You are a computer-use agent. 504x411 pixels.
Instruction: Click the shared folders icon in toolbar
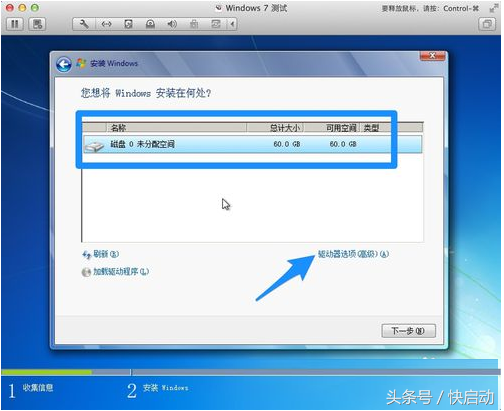tap(216, 24)
